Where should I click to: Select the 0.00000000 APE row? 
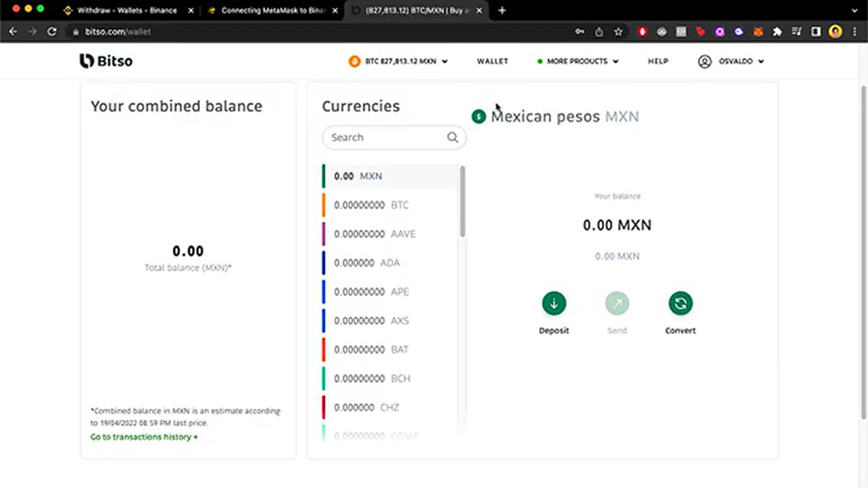390,292
